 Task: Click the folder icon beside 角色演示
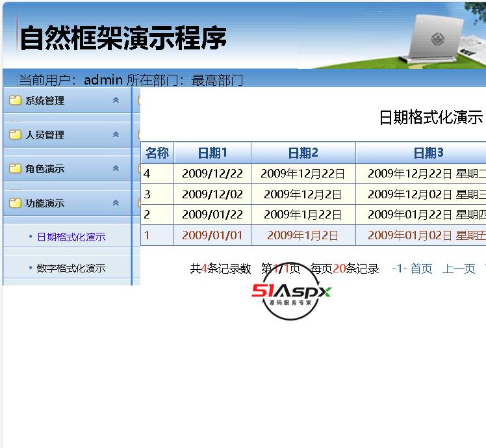pyautogui.click(x=15, y=168)
